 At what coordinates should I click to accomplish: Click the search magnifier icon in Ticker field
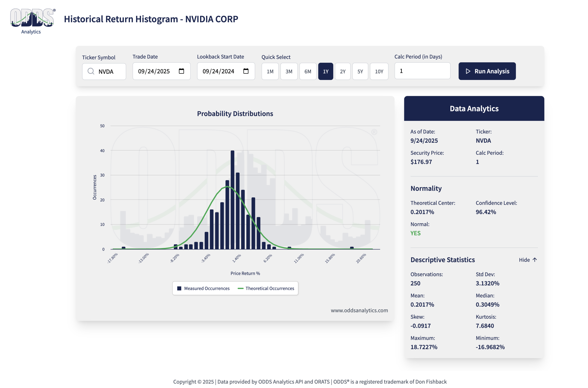coord(91,71)
